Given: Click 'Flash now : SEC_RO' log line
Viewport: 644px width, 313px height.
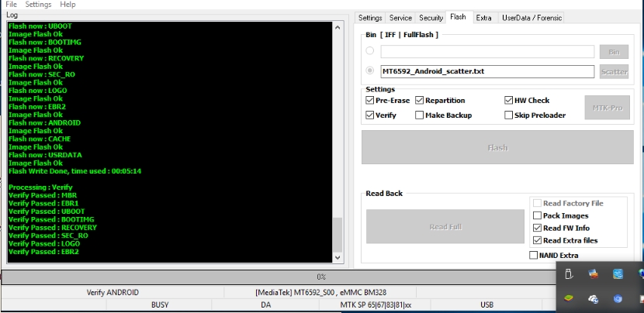Looking at the screenshot, I should coord(41,74).
